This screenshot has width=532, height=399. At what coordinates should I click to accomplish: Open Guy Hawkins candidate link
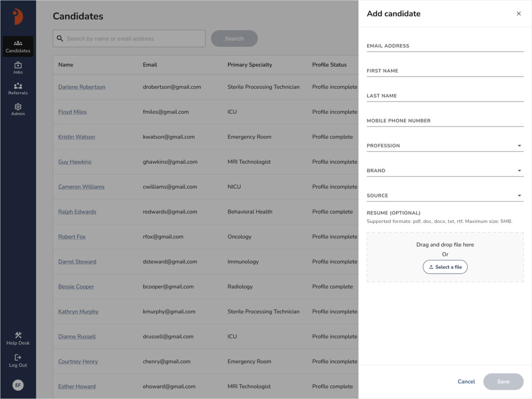click(75, 162)
